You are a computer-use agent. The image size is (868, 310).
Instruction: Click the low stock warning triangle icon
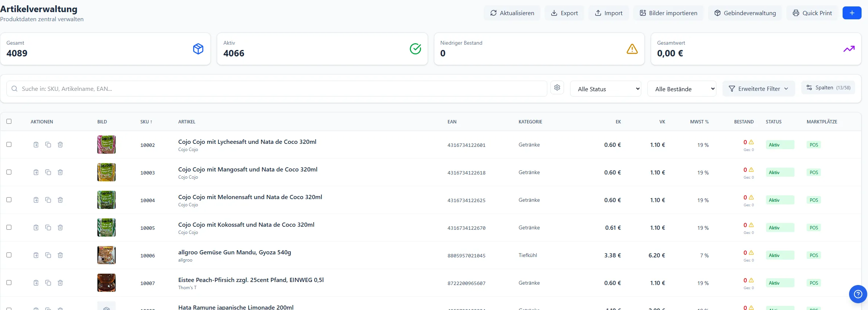632,49
